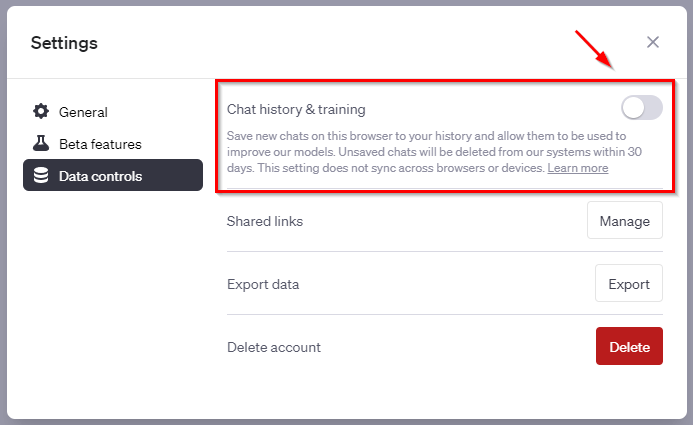Click the Export button for Export data
The width and height of the screenshot is (693, 425).
(x=628, y=283)
